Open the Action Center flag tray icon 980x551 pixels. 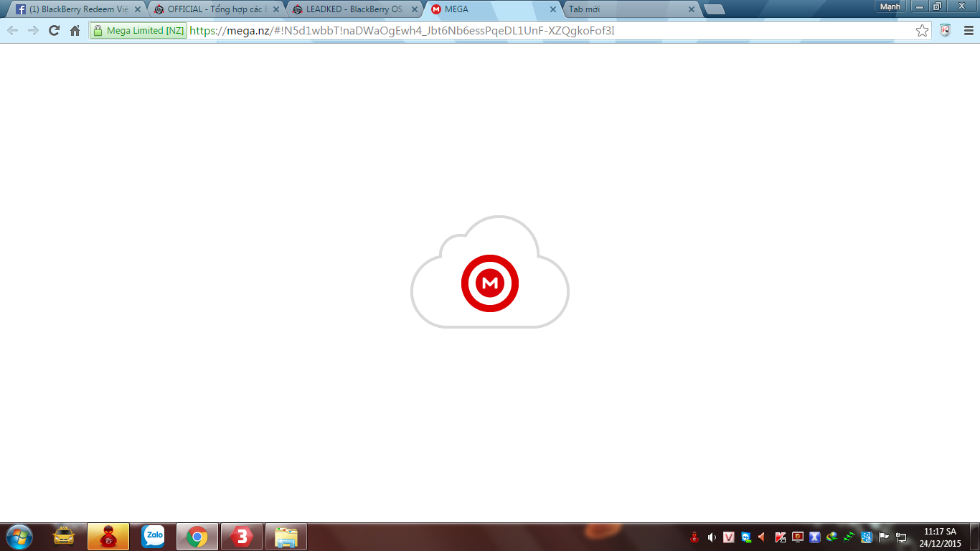coord(884,537)
